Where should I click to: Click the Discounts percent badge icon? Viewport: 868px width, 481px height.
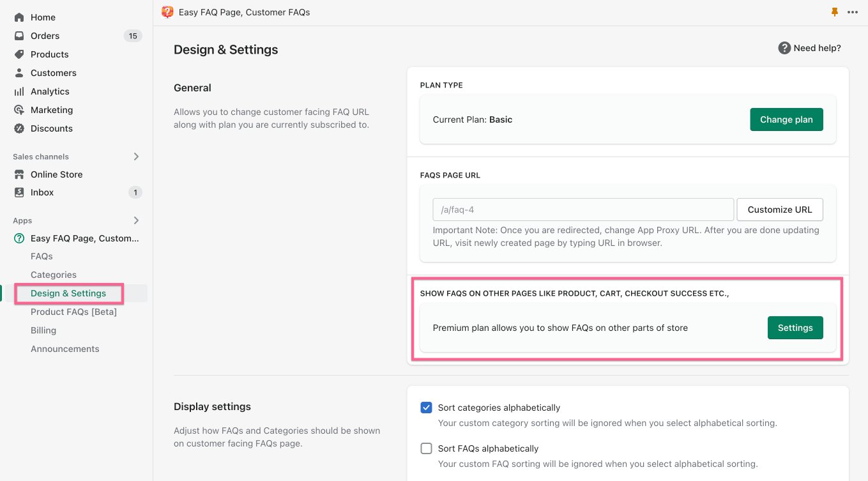[x=19, y=128]
